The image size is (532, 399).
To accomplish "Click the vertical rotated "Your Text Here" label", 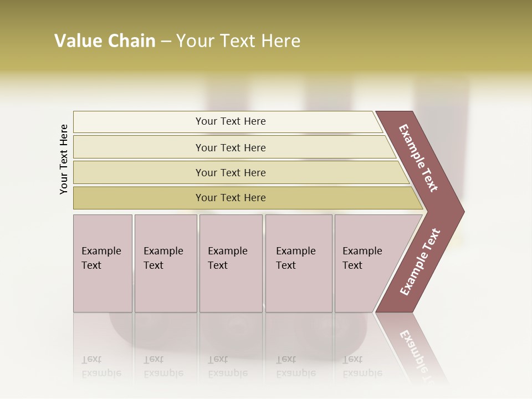I will coord(64,159).
